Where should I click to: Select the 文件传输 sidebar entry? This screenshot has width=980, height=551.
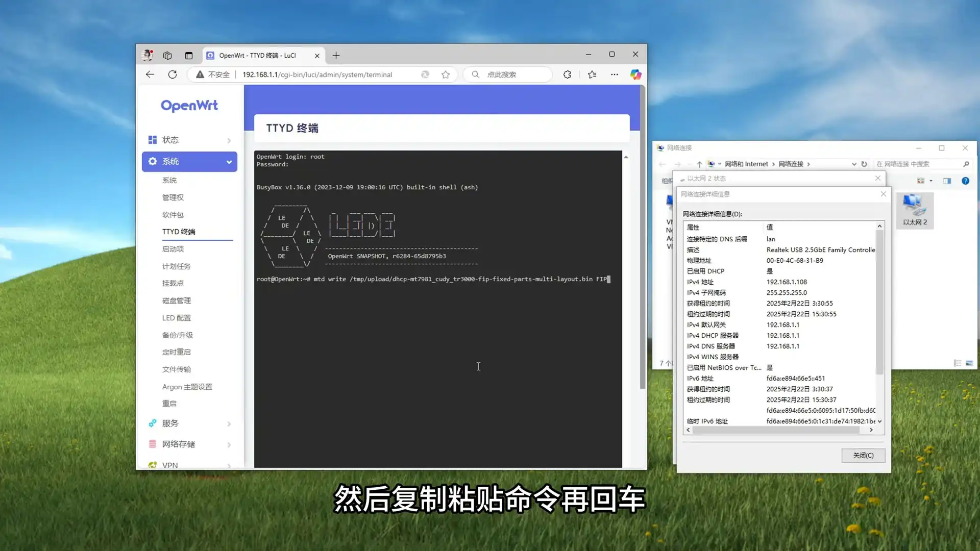pos(177,369)
